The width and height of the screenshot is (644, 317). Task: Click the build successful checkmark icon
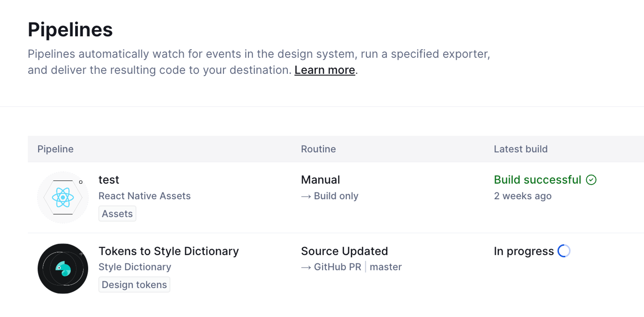click(x=591, y=180)
